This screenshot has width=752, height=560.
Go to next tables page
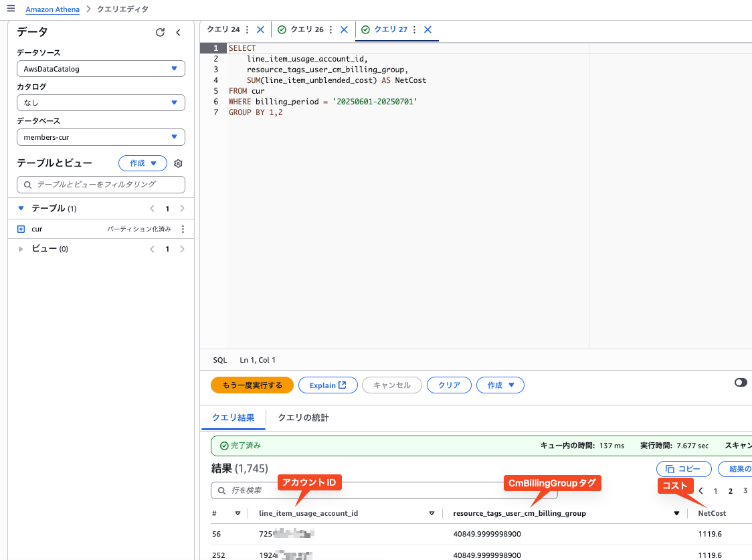[x=182, y=209]
